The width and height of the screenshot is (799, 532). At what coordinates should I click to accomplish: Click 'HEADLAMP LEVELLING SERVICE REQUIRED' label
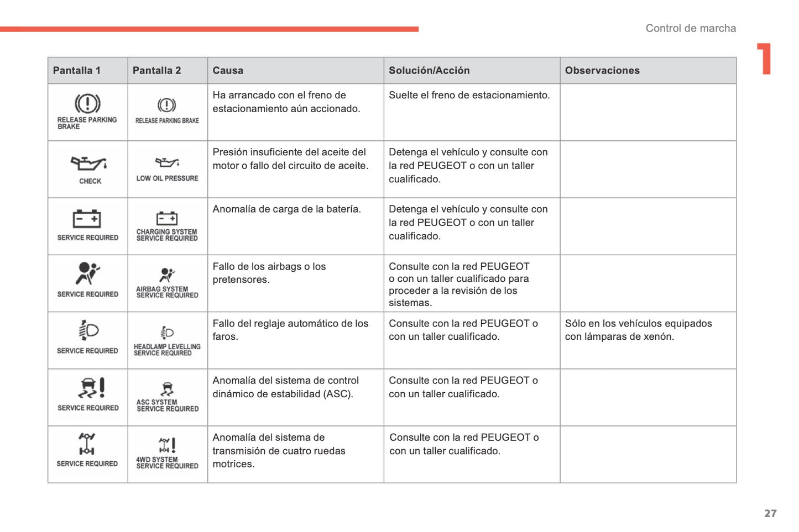tap(167, 350)
